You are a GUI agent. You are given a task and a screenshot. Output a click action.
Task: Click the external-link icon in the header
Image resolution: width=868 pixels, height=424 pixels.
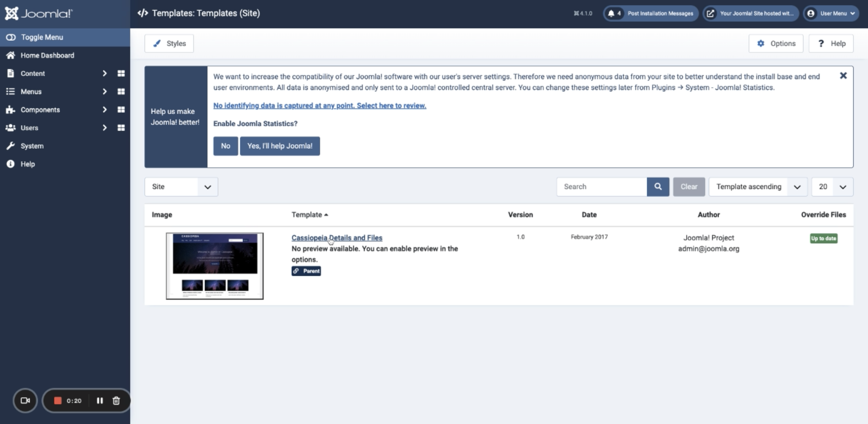[x=710, y=14]
